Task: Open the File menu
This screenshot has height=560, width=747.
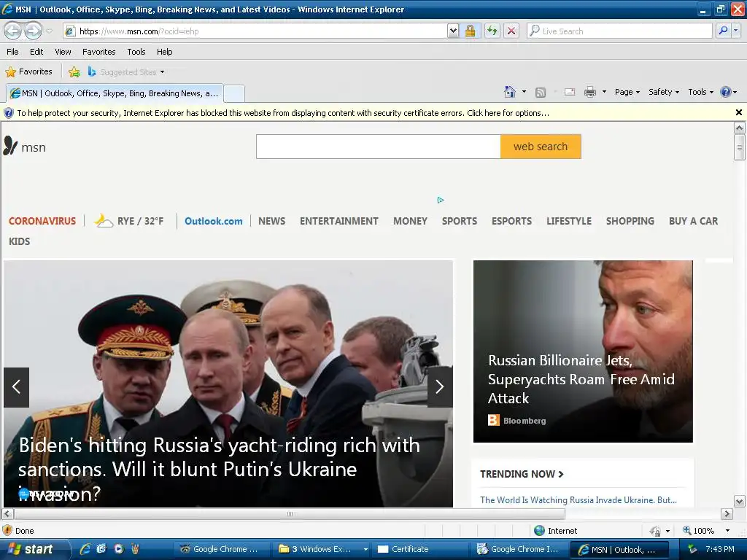Action: pos(13,52)
